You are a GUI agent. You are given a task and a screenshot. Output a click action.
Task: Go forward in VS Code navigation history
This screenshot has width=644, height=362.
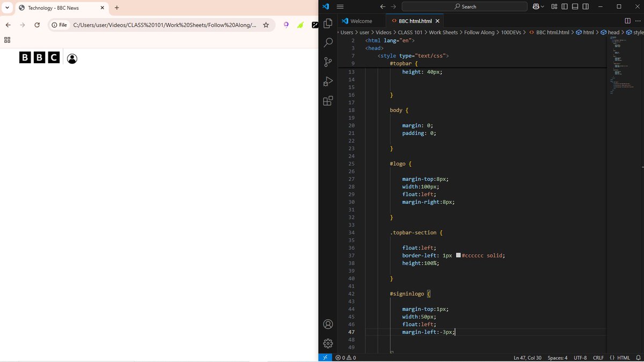[394, 6]
